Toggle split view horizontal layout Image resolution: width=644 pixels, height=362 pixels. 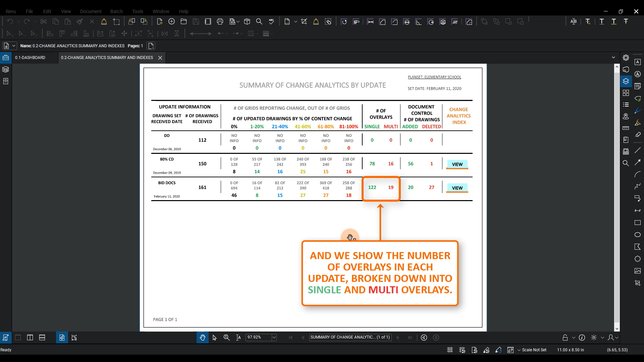pyautogui.click(x=42, y=338)
